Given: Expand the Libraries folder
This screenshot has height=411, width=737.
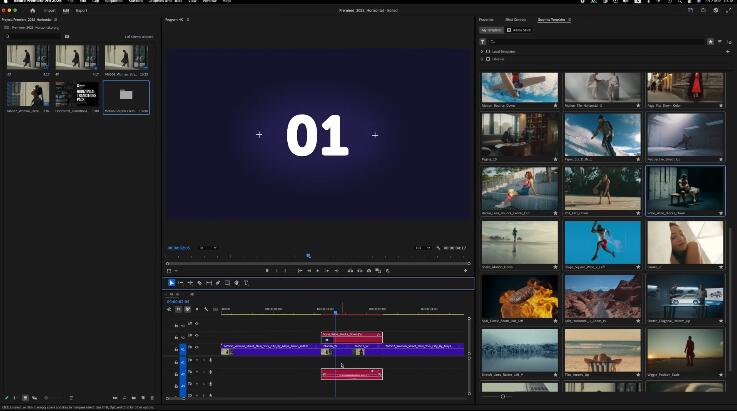Looking at the screenshot, I should click(x=482, y=59).
